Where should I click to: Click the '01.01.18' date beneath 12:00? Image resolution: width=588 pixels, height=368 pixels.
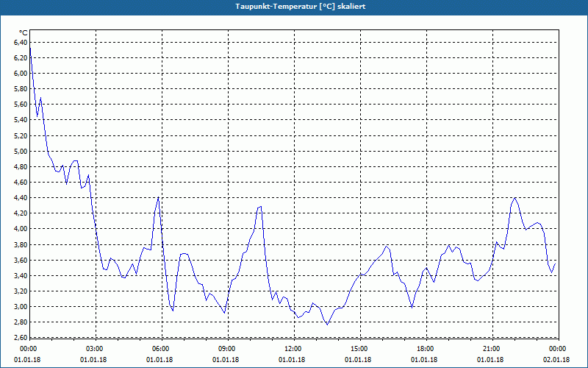(292, 360)
